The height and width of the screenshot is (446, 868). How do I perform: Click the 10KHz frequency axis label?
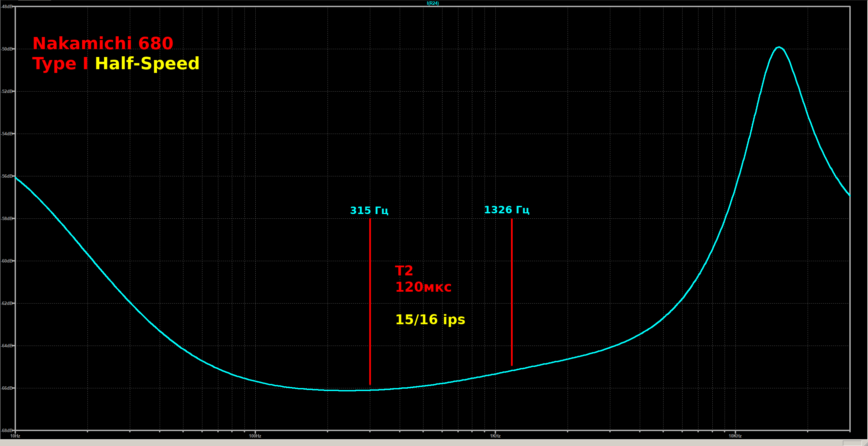pos(735,436)
